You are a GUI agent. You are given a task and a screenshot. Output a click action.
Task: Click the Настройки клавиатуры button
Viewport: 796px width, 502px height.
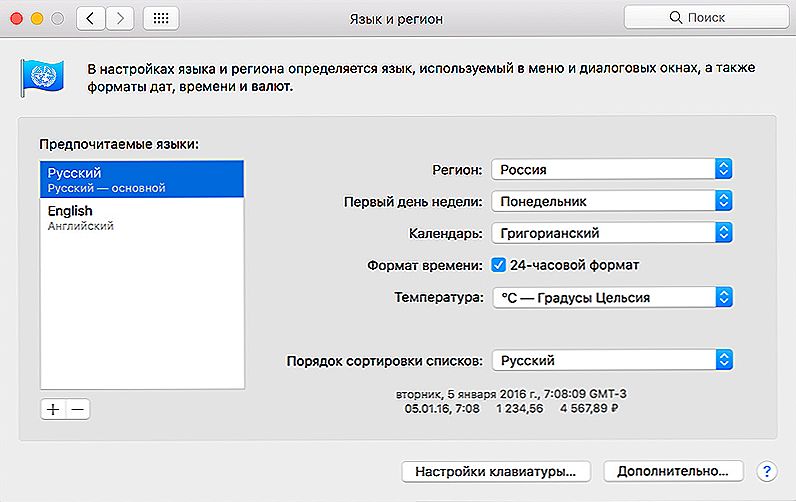[495, 472]
